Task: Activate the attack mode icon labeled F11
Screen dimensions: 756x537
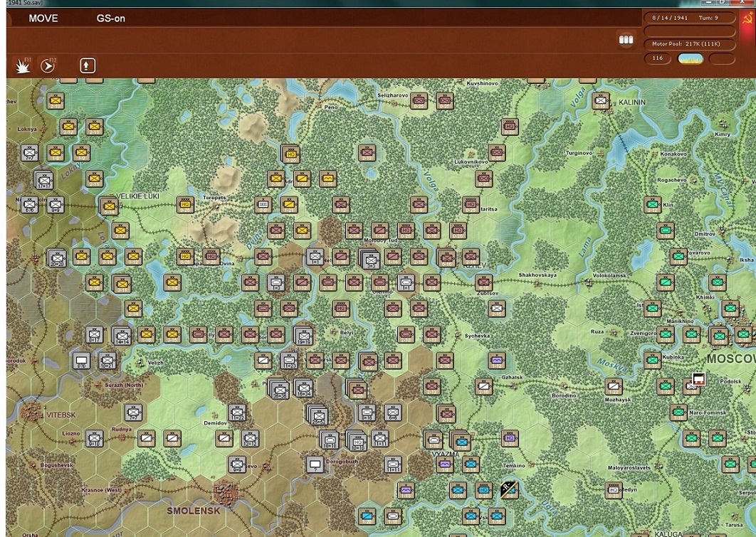Action: (22, 65)
